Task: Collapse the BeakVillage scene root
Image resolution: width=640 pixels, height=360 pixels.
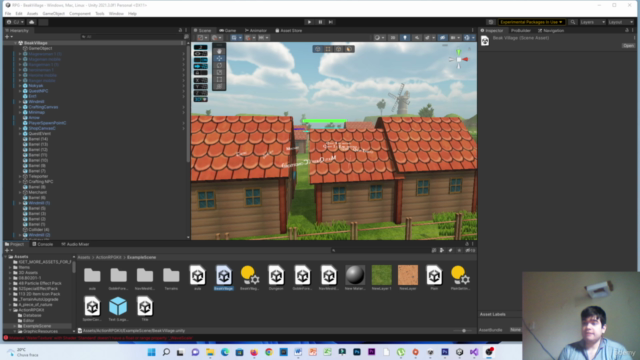Action: [x=16, y=43]
